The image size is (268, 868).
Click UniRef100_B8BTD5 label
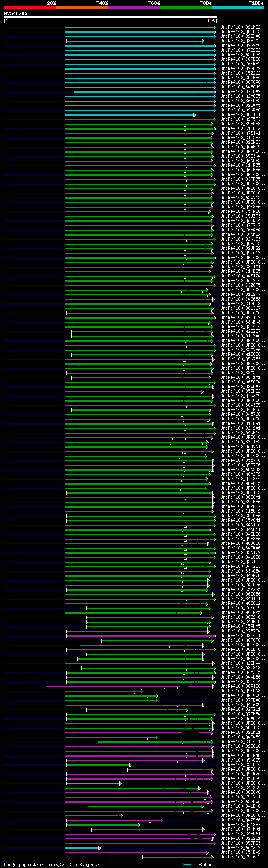pyautogui.click(x=240, y=492)
